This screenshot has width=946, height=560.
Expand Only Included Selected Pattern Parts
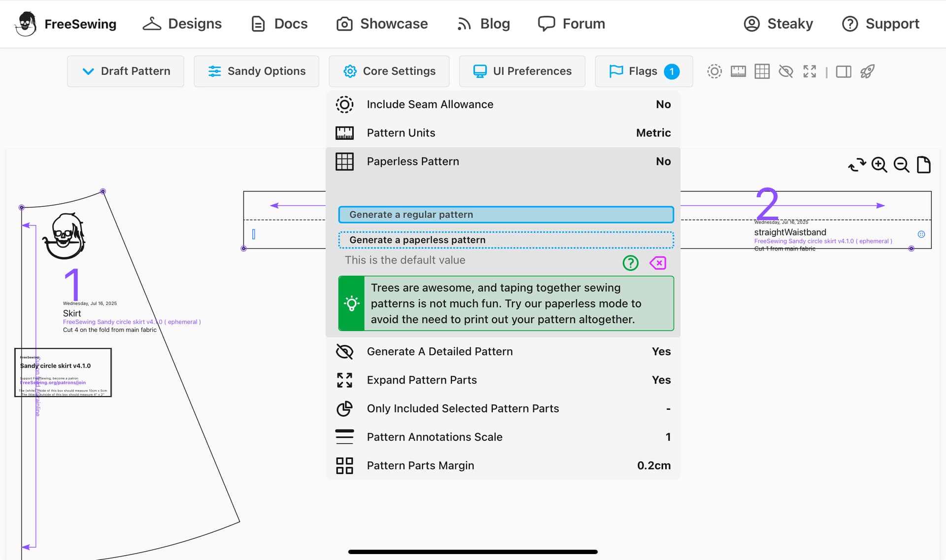[503, 409]
